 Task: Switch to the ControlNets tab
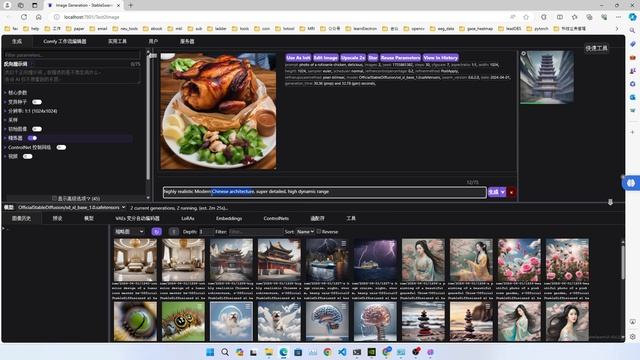[276, 218]
